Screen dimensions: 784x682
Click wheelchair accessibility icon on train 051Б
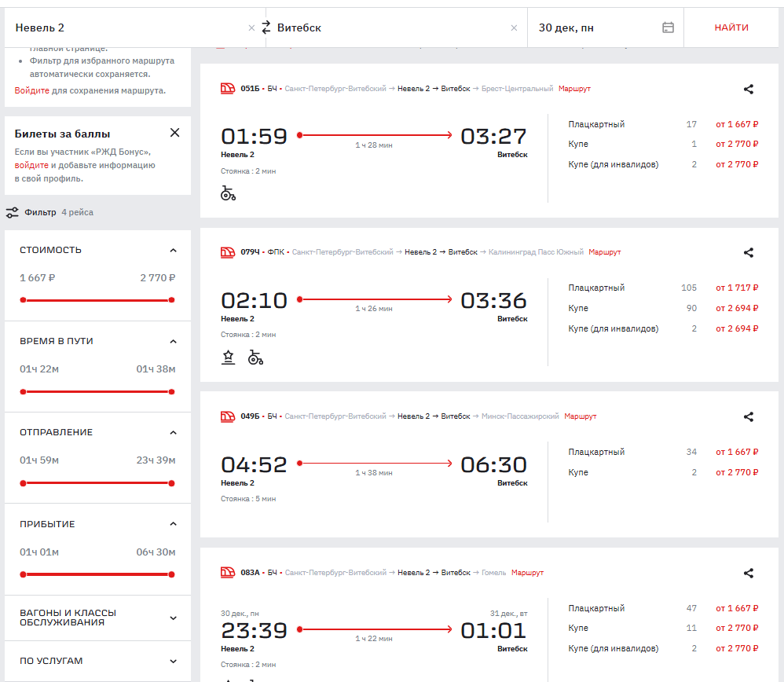point(229,193)
